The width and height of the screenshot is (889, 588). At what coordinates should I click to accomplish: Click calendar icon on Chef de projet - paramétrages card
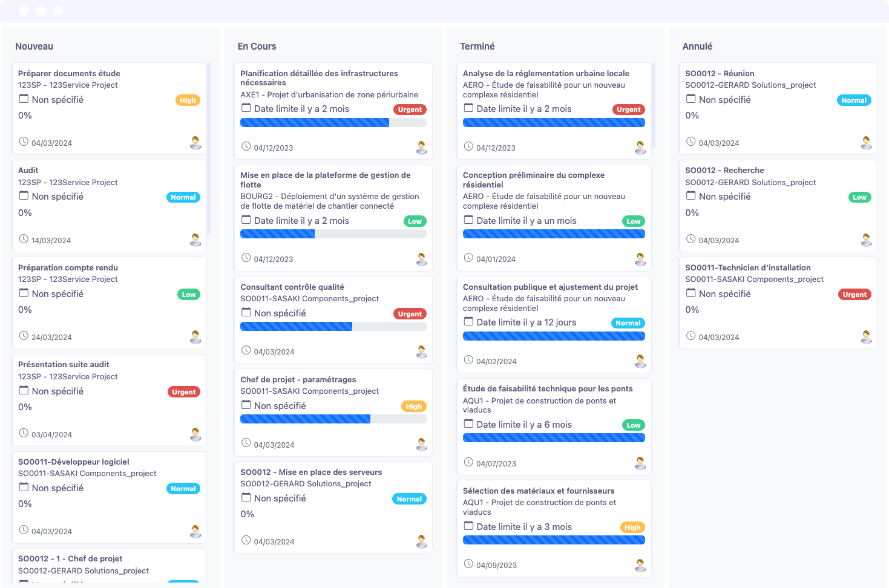pyautogui.click(x=246, y=405)
